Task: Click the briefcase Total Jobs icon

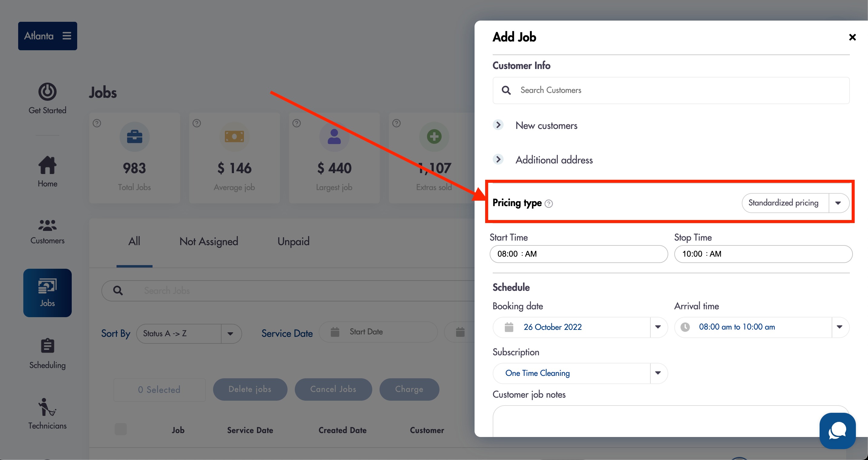Action: tap(134, 136)
